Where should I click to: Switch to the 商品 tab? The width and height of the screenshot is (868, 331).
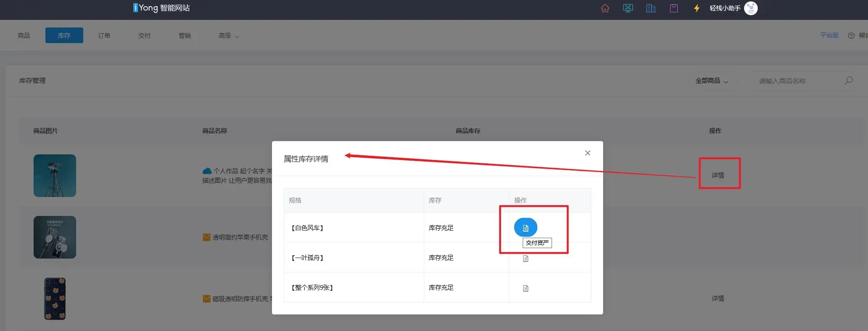tap(24, 36)
